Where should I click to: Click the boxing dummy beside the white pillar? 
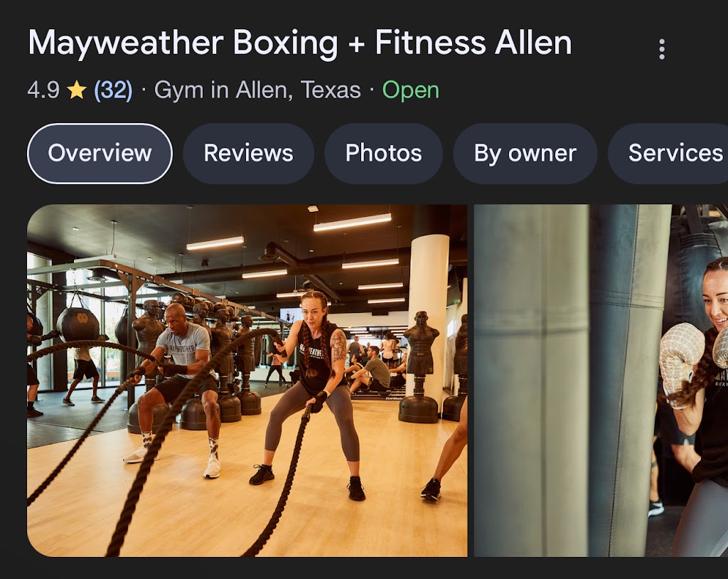coord(419,367)
